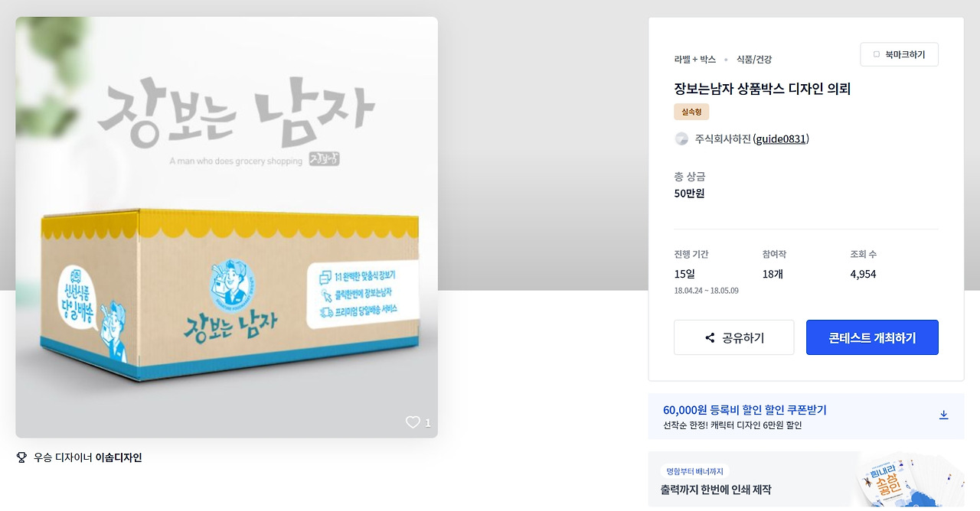Click the coupon download arrow icon
This screenshot has height=511, width=980.
[x=943, y=415]
